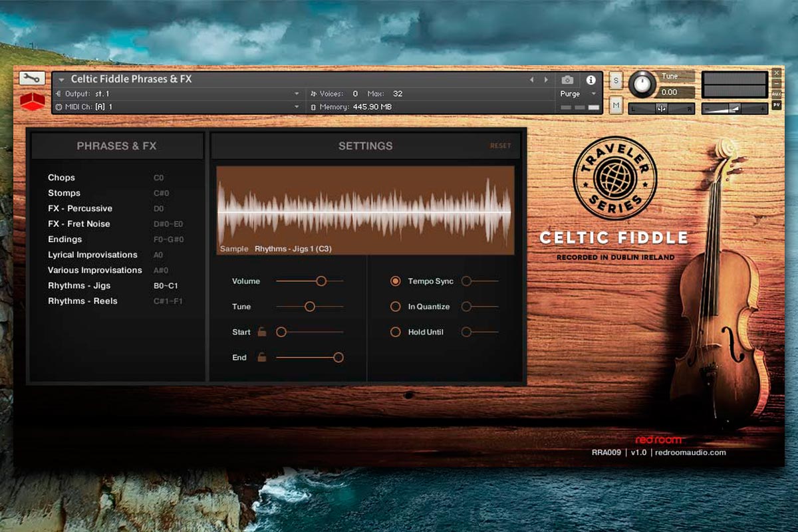Toggle the AUX sends button
The width and height of the screenshot is (798, 532).
(776, 94)
